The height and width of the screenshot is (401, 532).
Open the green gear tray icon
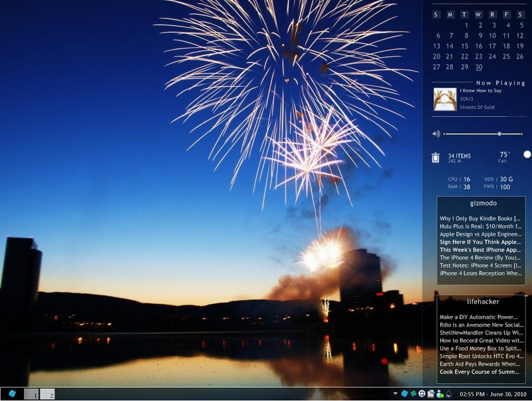click(x=413, y=394)
